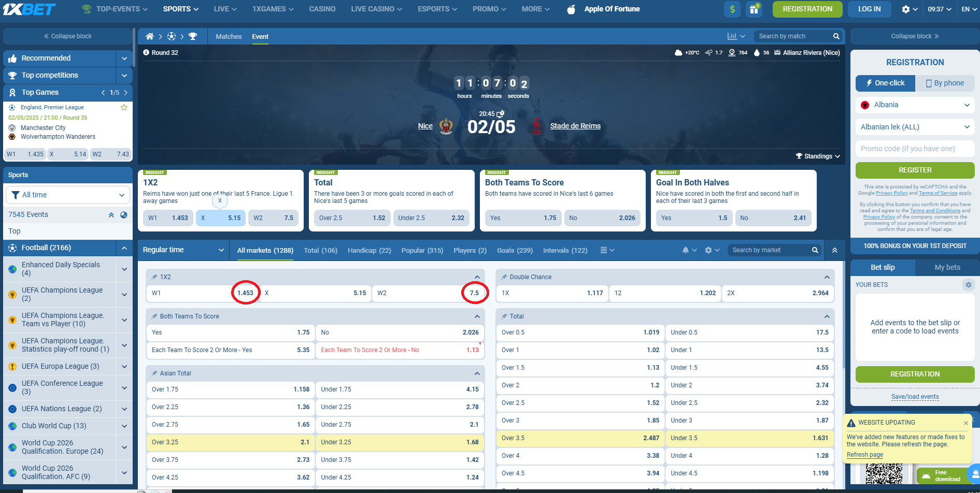Open the All time filter dropdown
Screen dimensions: 980x493
coord(68,195)
